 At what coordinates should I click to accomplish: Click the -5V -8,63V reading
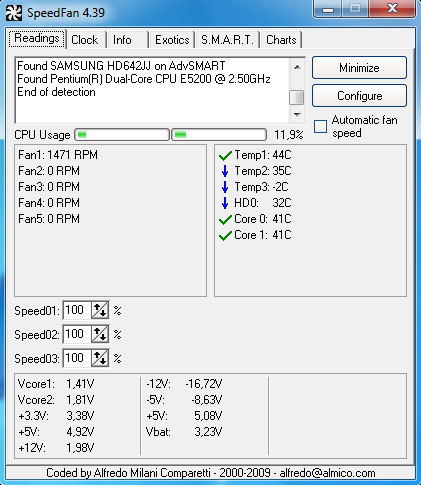(x=184, y=400)
